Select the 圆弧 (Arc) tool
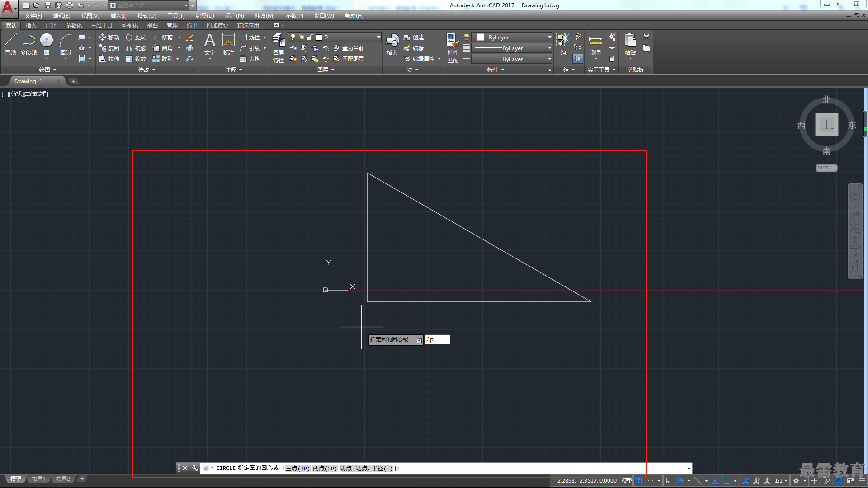The width and height of the screenshot is (868, 488). pyautogui.click(x=66, y=44)
